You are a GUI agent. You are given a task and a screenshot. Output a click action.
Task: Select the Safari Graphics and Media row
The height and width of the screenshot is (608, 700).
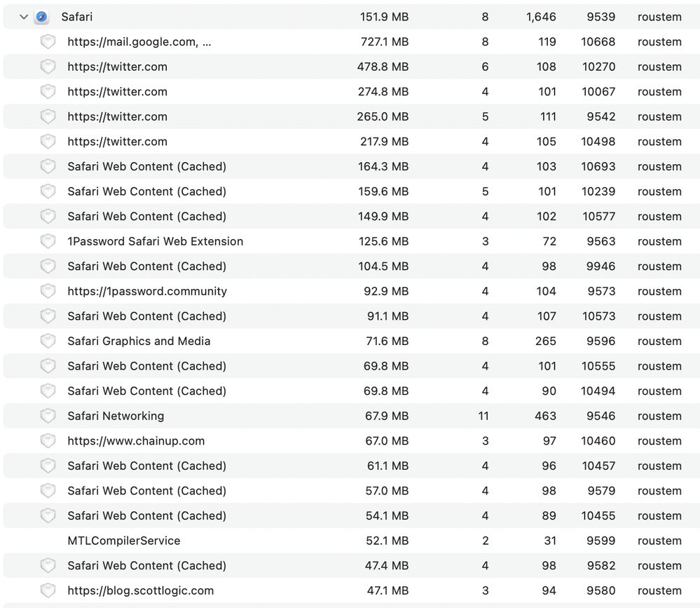139,342
